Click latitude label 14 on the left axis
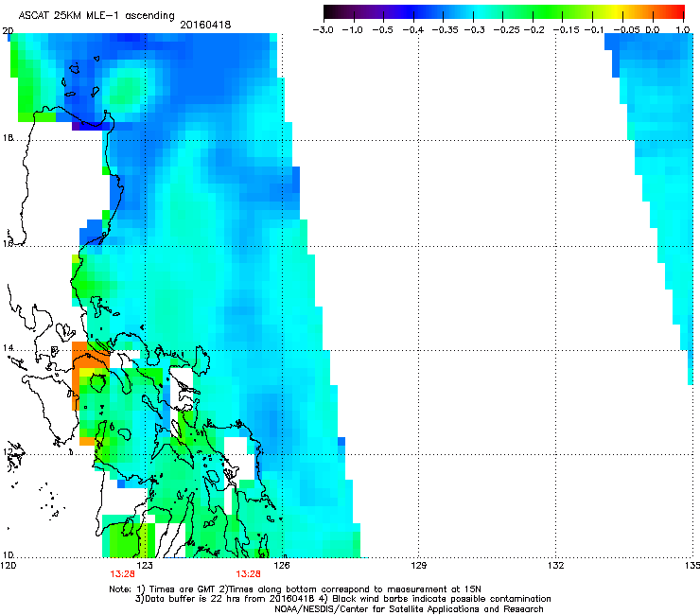700x615 pixels. click(x=8, y=347)
